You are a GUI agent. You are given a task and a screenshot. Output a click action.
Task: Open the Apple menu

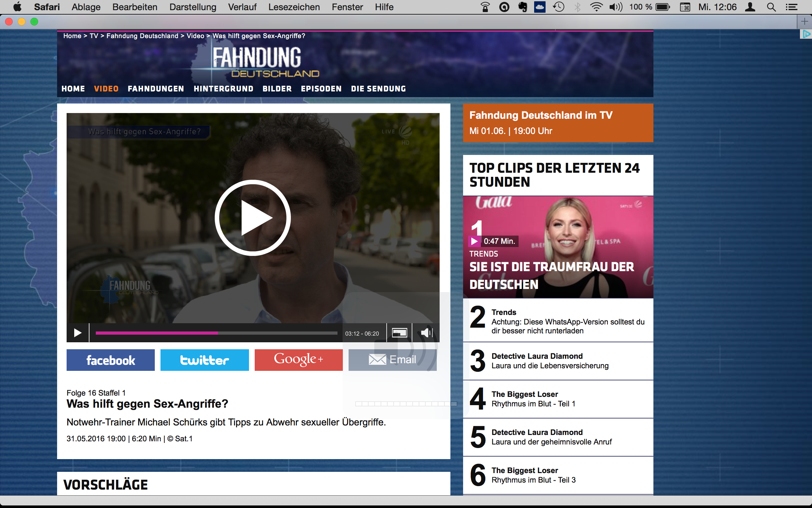pyautogui.click(x=17, y=7)
